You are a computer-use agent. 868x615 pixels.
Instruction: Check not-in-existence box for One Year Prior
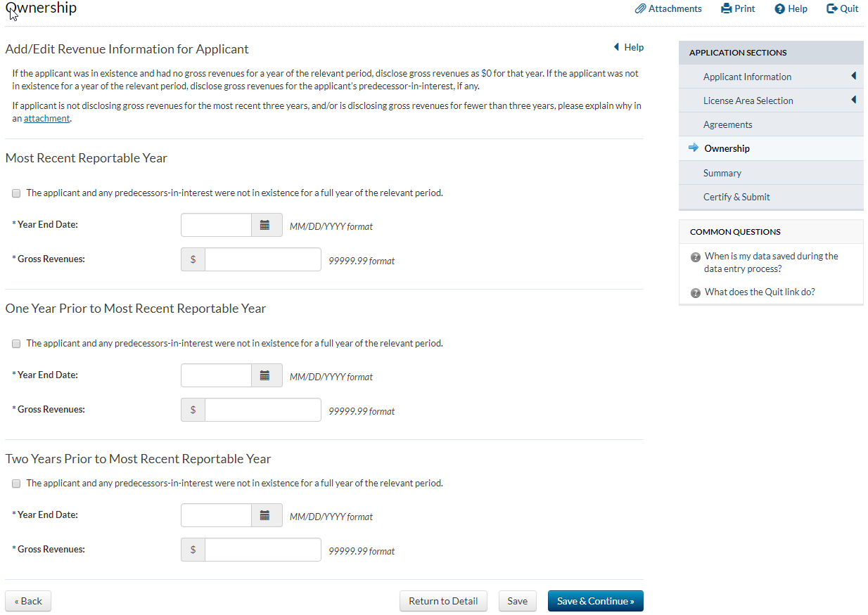click(16, 344)
